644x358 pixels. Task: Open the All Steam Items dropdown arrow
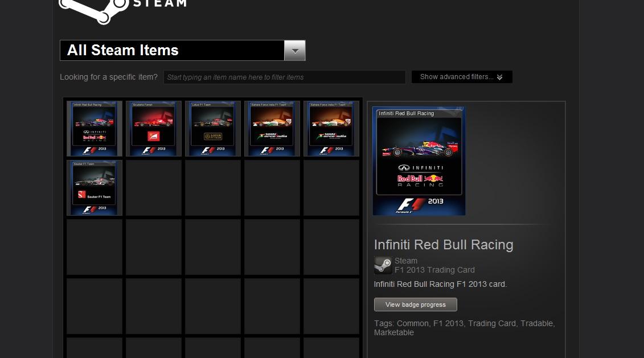(295, 51)
